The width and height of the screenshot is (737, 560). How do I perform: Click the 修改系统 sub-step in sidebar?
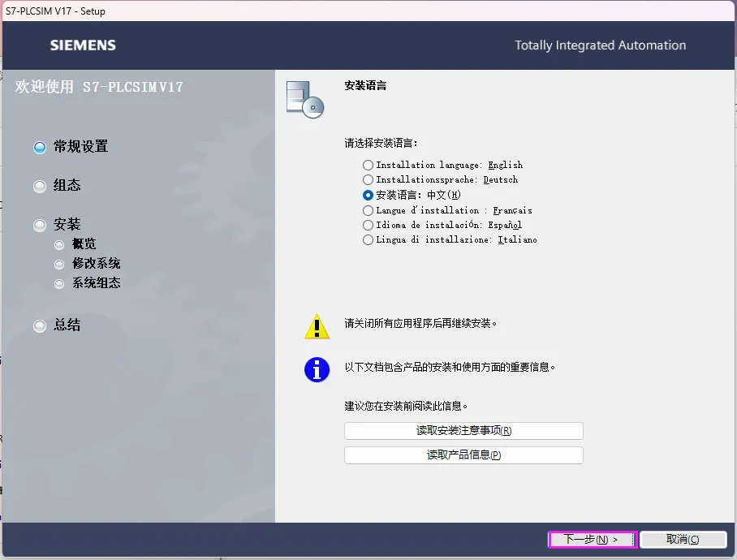tap(88, 264)
